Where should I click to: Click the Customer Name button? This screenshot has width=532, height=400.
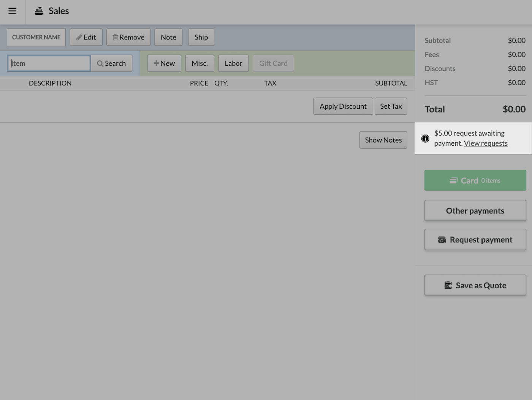[x=36, y=37]
